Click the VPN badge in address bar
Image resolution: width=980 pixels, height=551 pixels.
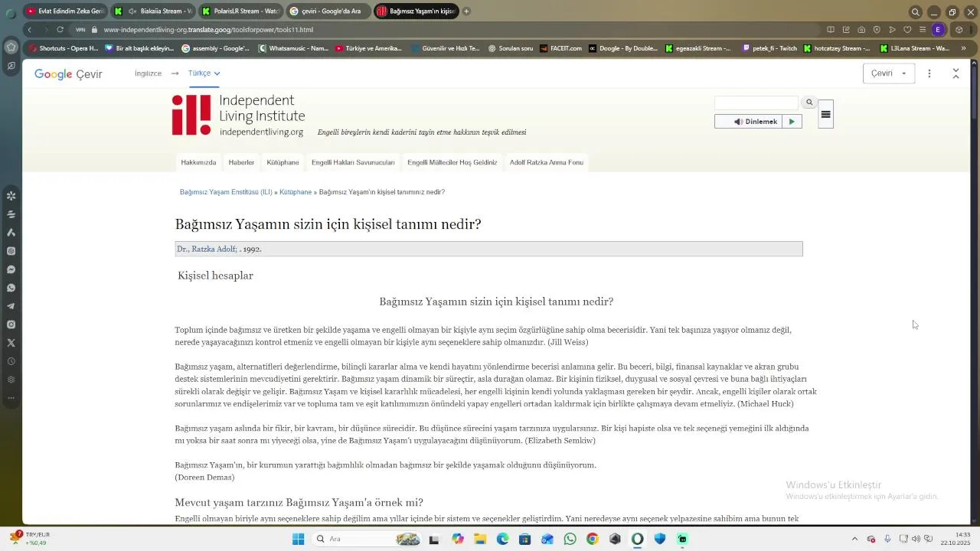(x=80, y=30)
